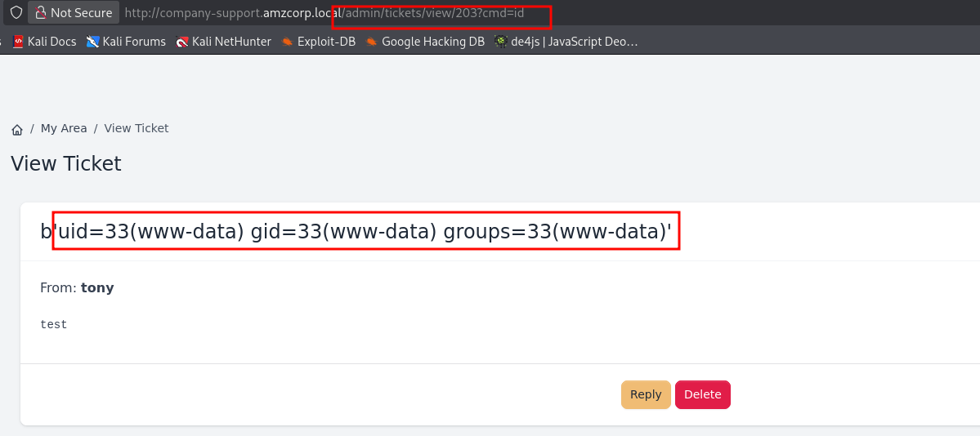980x436 pixels.
Task: Open the Kali Forums bookmark
Action: [126, 42]
